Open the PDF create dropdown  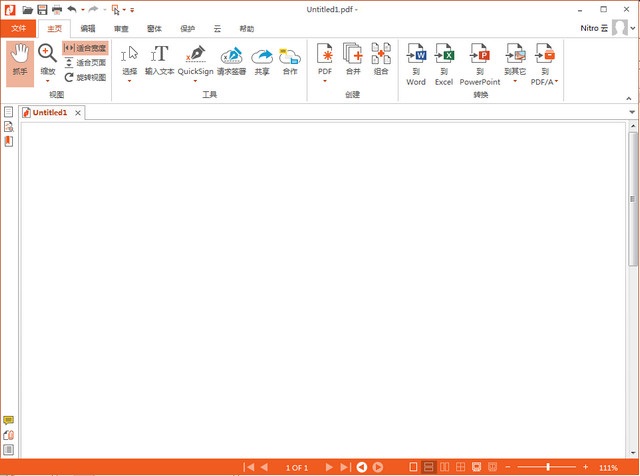324,81
